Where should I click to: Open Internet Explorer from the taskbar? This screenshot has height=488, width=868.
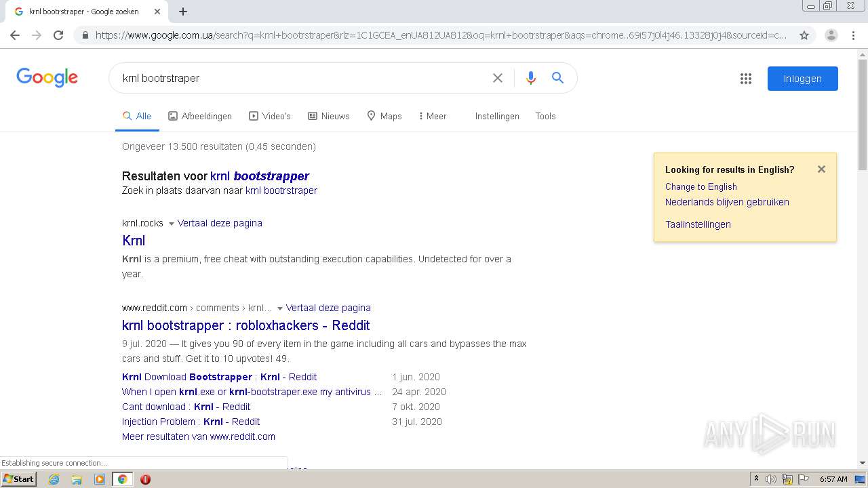(x=54, y=479)
